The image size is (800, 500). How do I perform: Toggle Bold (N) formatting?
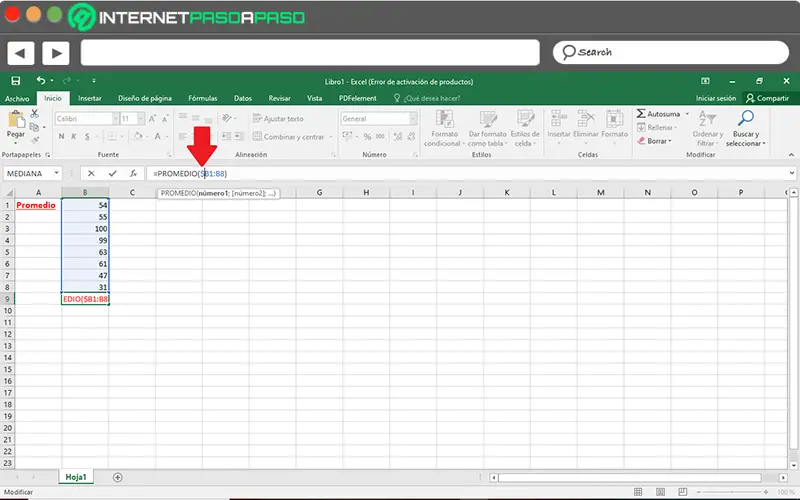tap(61, 137)
